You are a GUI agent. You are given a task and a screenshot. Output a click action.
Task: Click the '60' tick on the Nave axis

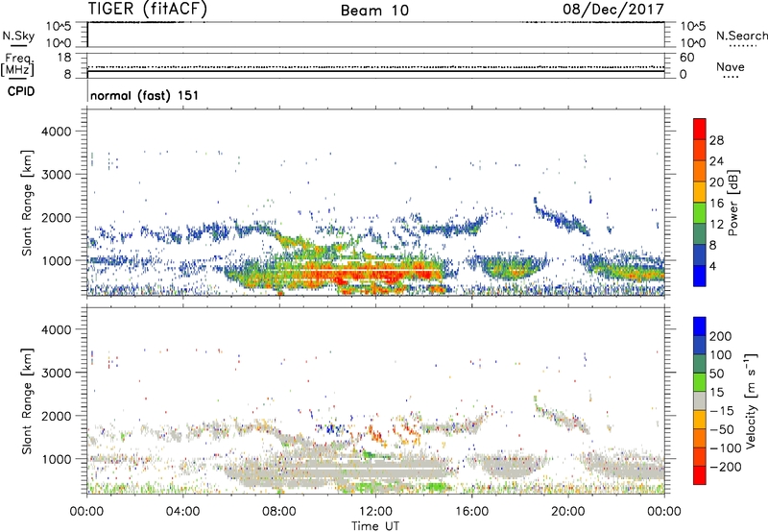click(x=686, y=58)
